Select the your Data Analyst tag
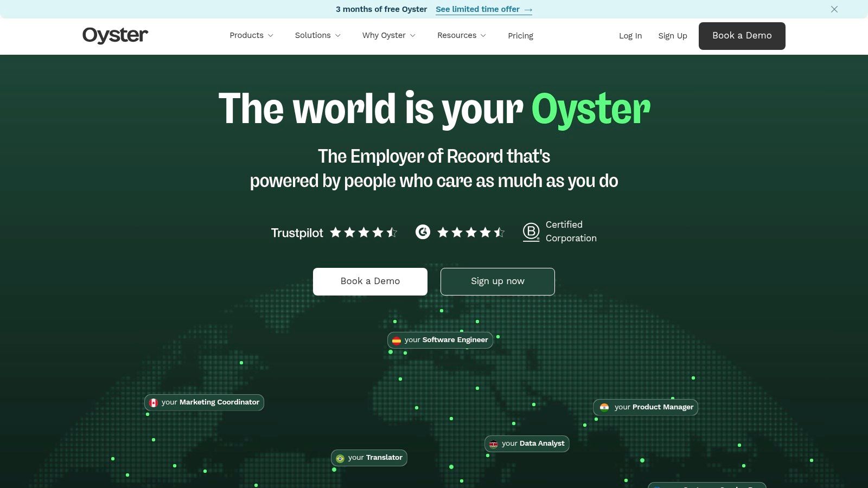 click(x=527, y=444)
